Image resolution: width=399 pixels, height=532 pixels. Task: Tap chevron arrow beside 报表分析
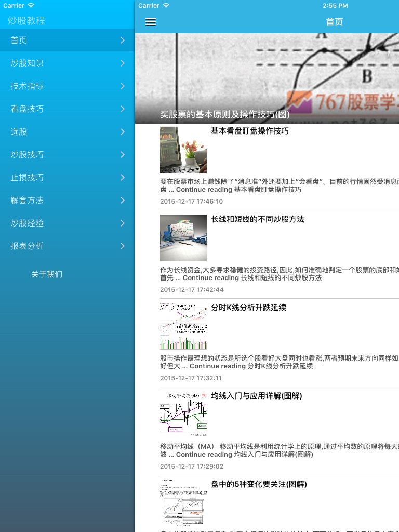123,246
